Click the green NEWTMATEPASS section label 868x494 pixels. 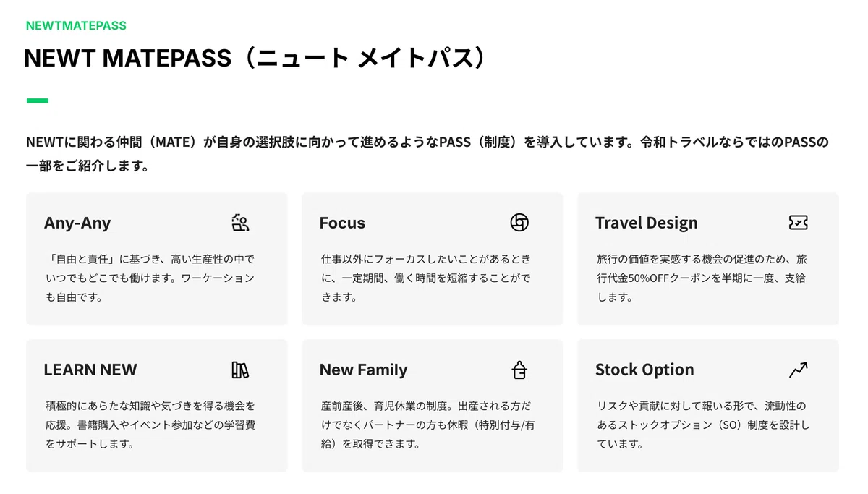pos(76,25)
